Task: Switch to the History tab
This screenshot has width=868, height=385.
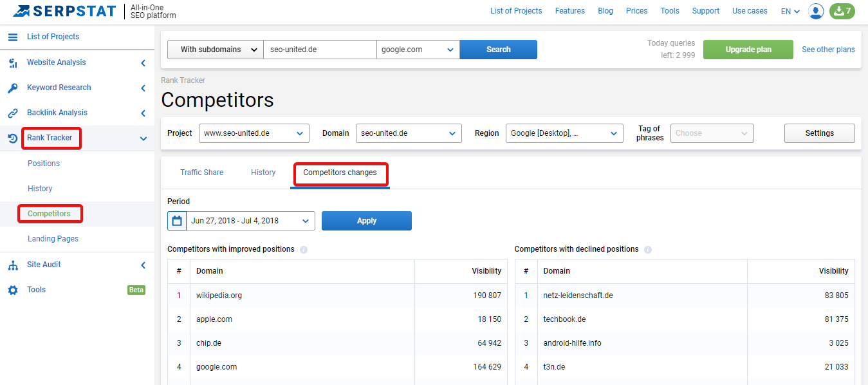Action: click(x=263, y=173)
